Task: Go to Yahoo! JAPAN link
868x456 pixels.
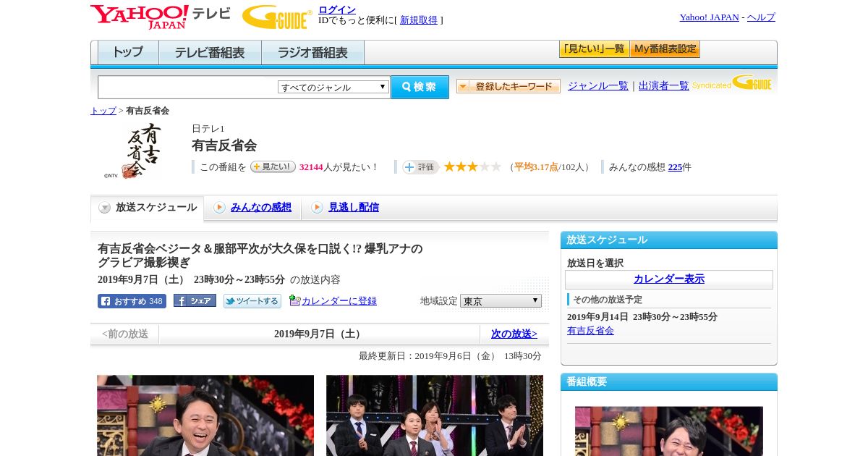Action: point(709,17)
